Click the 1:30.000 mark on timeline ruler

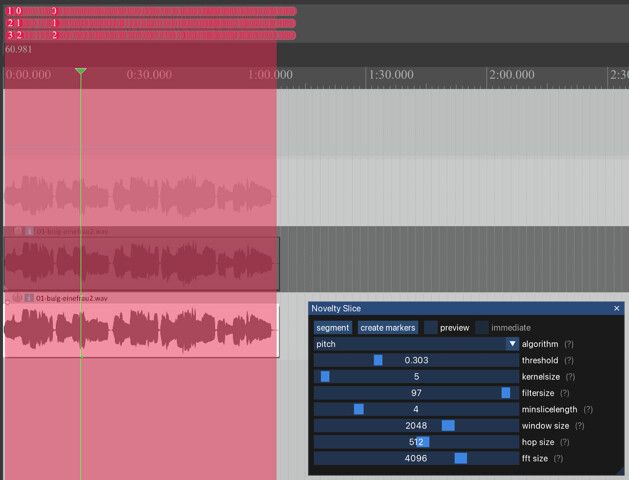[x=391, y=75]
